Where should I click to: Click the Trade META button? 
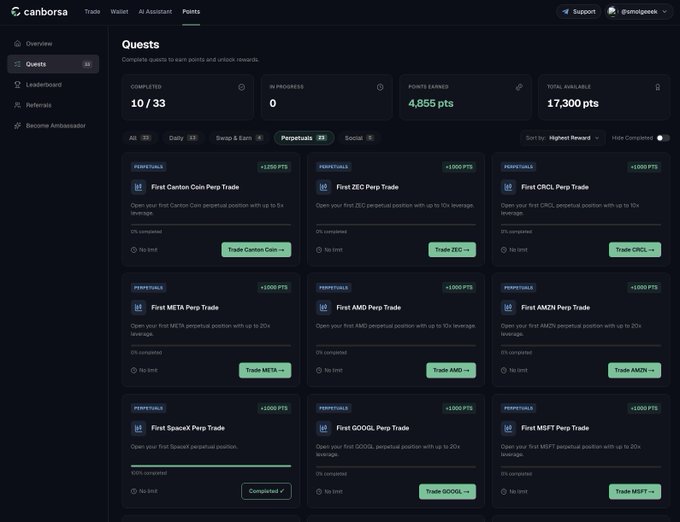click(x=265, y=370)
